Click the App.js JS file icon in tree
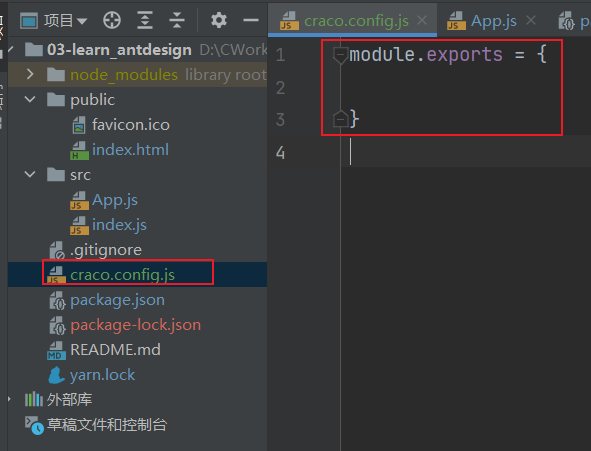The image size is (591, 451). tap(79, 200)
